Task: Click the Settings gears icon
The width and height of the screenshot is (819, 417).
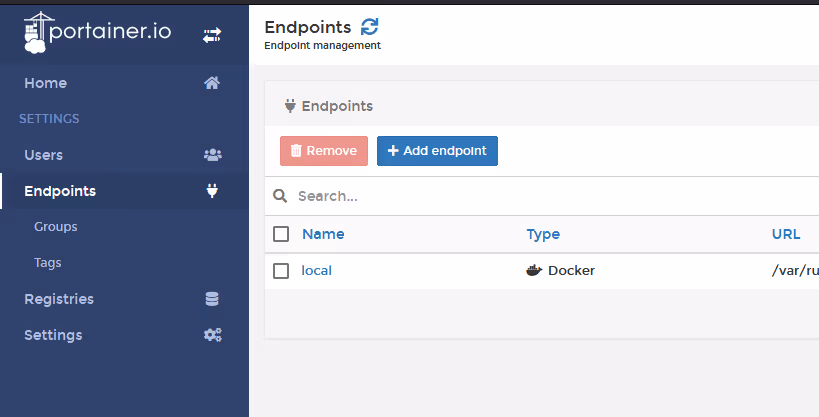Action: 213,335
